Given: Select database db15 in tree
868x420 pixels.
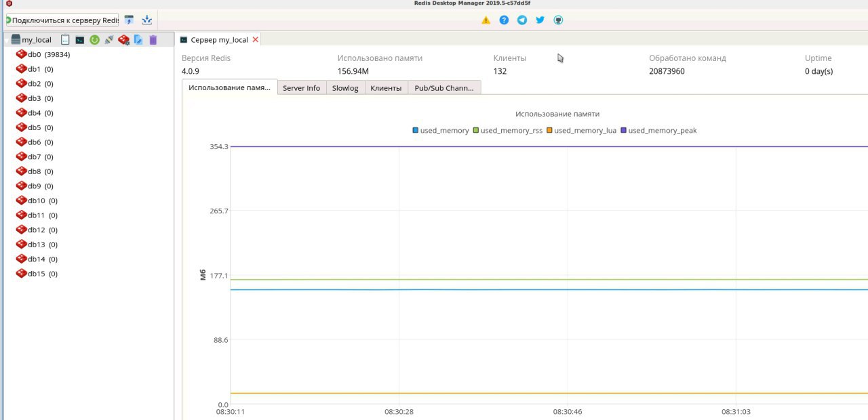Looking at the screenshot, I should pos(37,274).
